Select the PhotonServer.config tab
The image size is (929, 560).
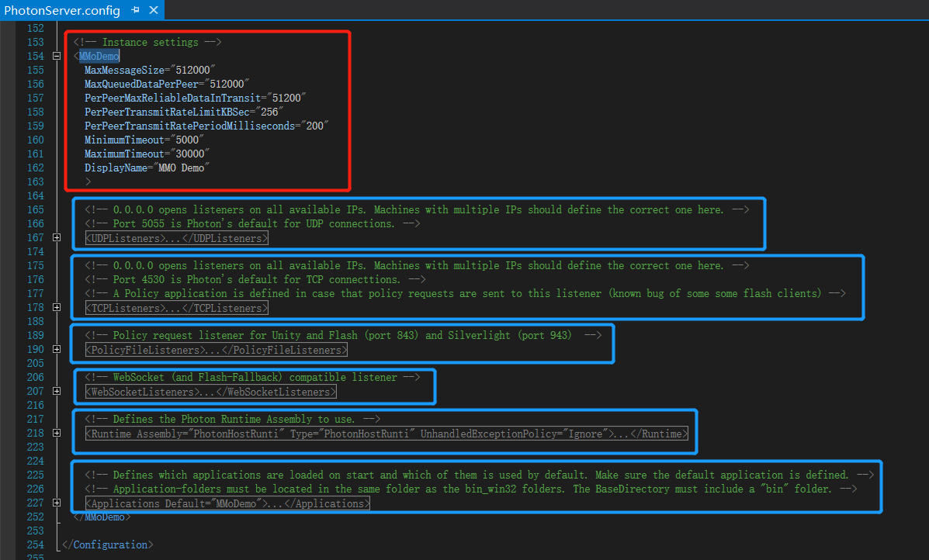point(62,10)
